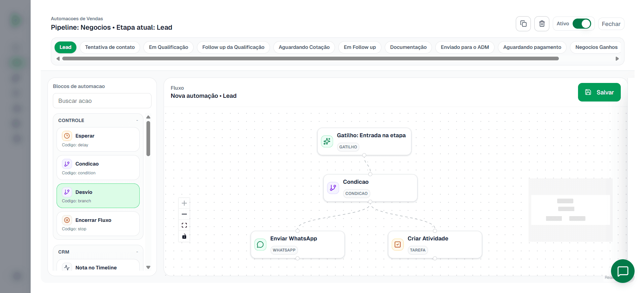Zoom out with the canvas minus button
The image size is (644, 293).
click(184, 214)
